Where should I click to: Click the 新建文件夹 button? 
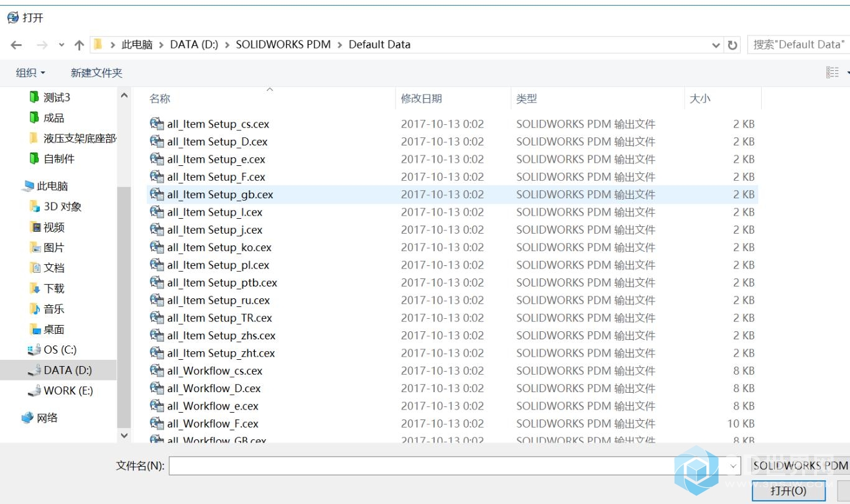96,73
